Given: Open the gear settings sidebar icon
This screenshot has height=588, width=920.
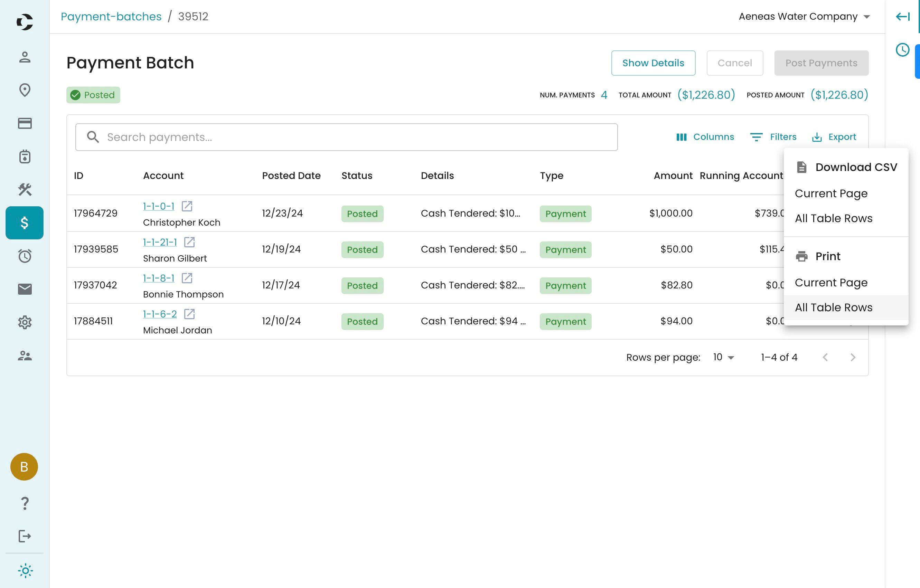Looking at the screenshot, I should point(25,322).
